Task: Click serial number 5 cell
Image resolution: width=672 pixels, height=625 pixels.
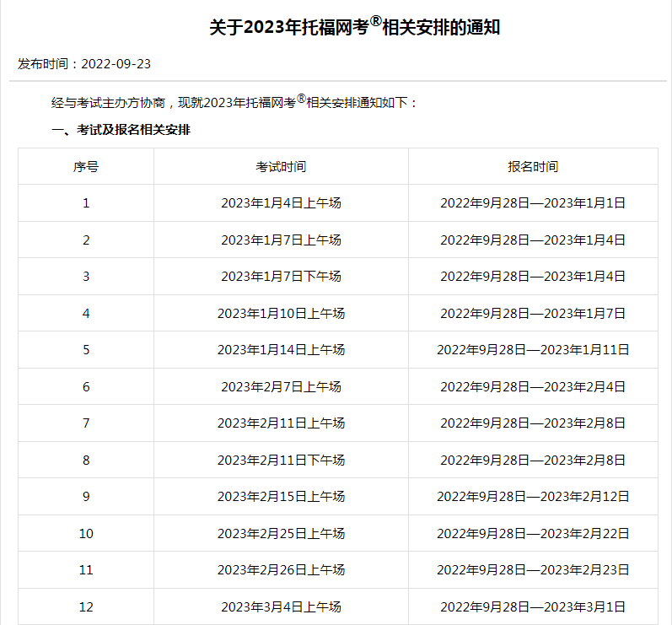Action: [x=86, y=350]
